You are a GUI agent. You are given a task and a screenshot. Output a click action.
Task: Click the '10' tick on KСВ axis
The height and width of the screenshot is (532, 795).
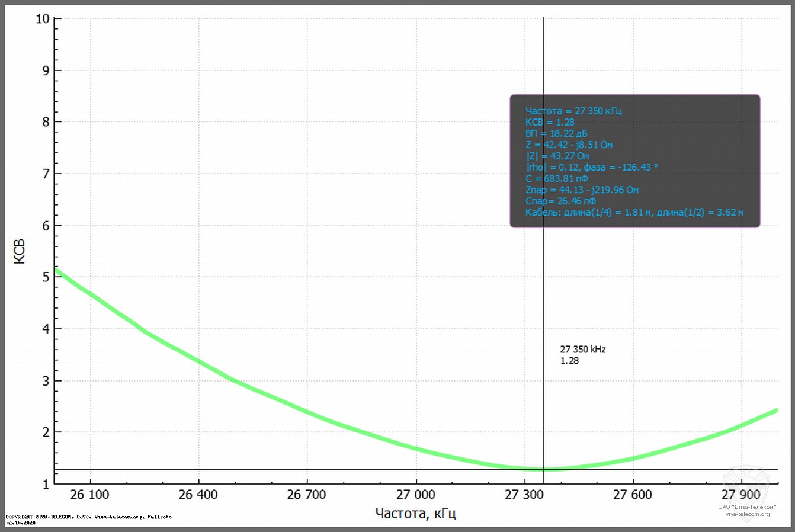[43, 18]
